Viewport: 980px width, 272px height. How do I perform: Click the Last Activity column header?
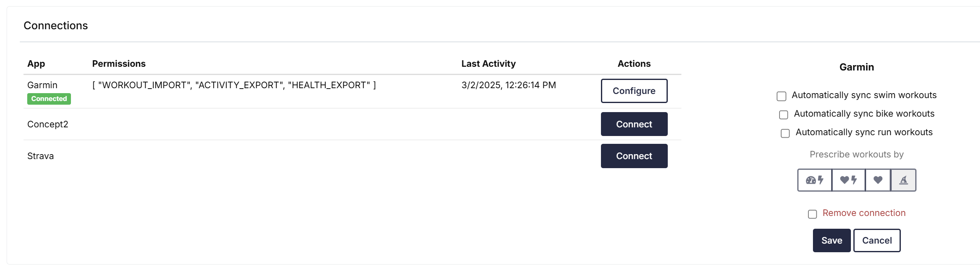488,64
